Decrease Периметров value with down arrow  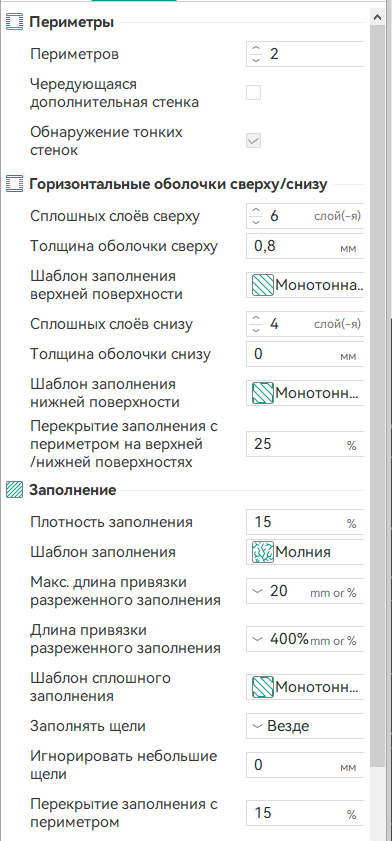(256, 60)
